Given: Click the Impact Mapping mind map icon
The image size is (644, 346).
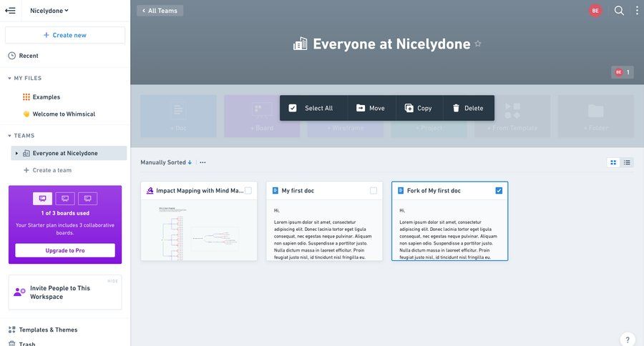Looking at the screenshot, I should click(x=150, y=190).
